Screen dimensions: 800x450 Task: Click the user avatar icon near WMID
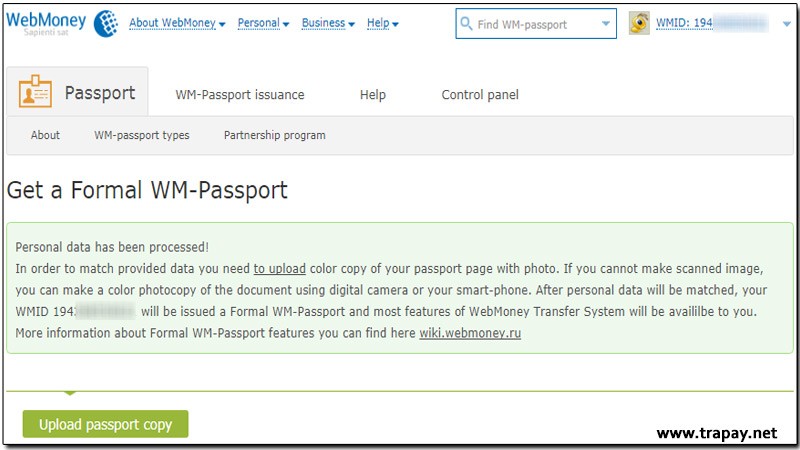click(640, 23)
